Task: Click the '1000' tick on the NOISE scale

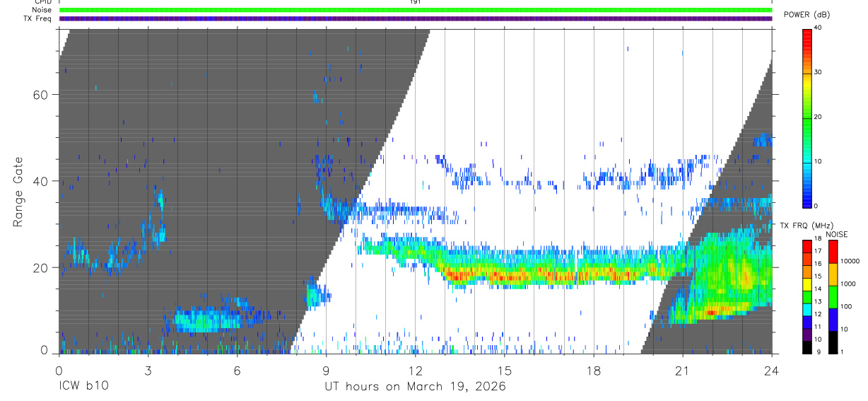Action: 848,284
